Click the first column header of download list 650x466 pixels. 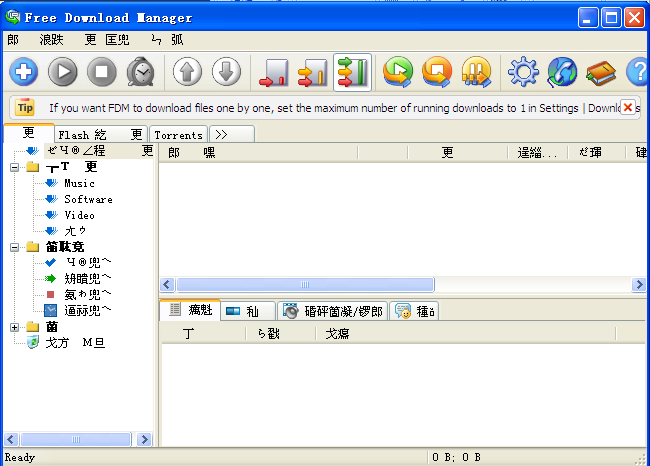[x=258, y=153]
